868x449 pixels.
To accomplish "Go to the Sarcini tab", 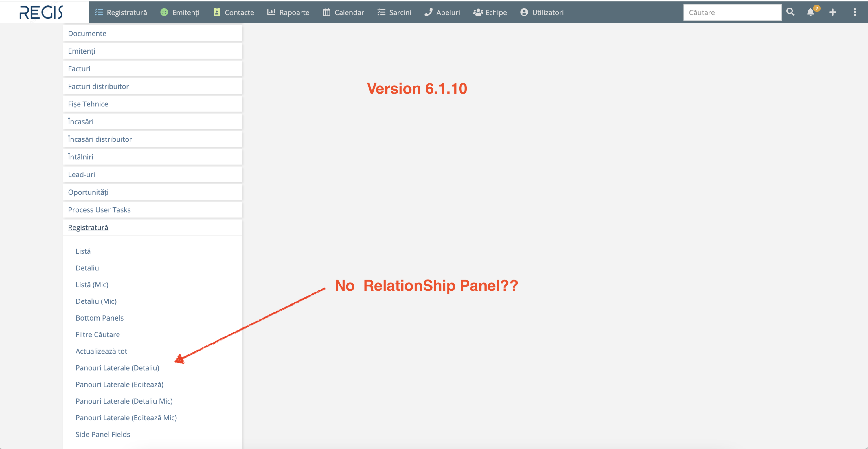I will (x=394, y=12).
